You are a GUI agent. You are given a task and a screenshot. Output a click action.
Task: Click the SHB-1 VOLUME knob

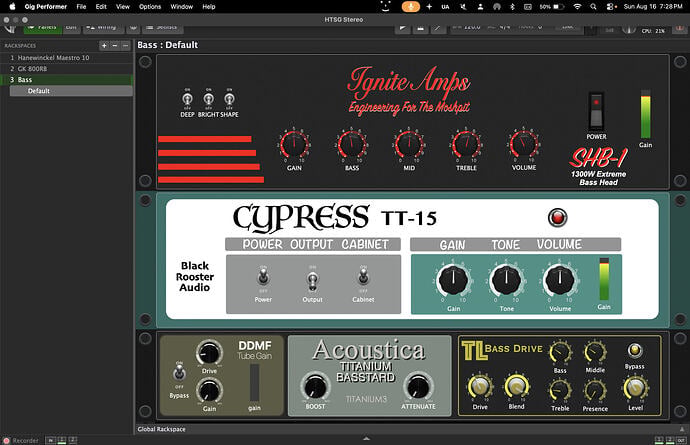tap(524, 144)
